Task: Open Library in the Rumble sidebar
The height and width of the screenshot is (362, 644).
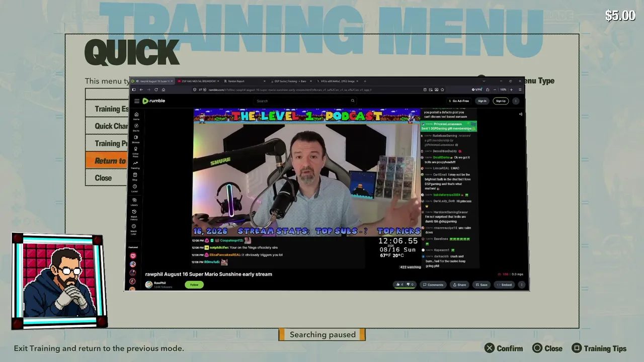Action: pos(134,202)
